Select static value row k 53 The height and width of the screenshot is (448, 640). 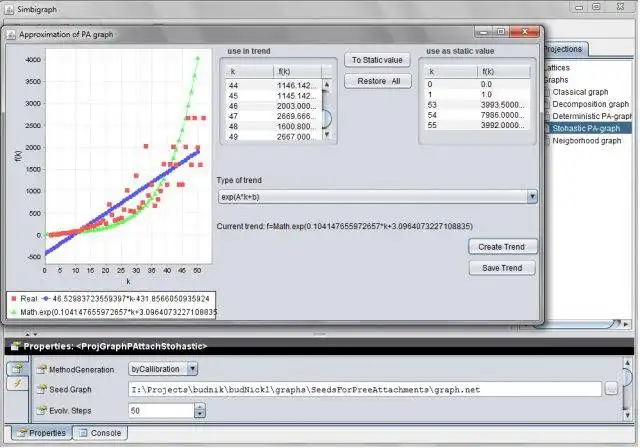point(477,105)
